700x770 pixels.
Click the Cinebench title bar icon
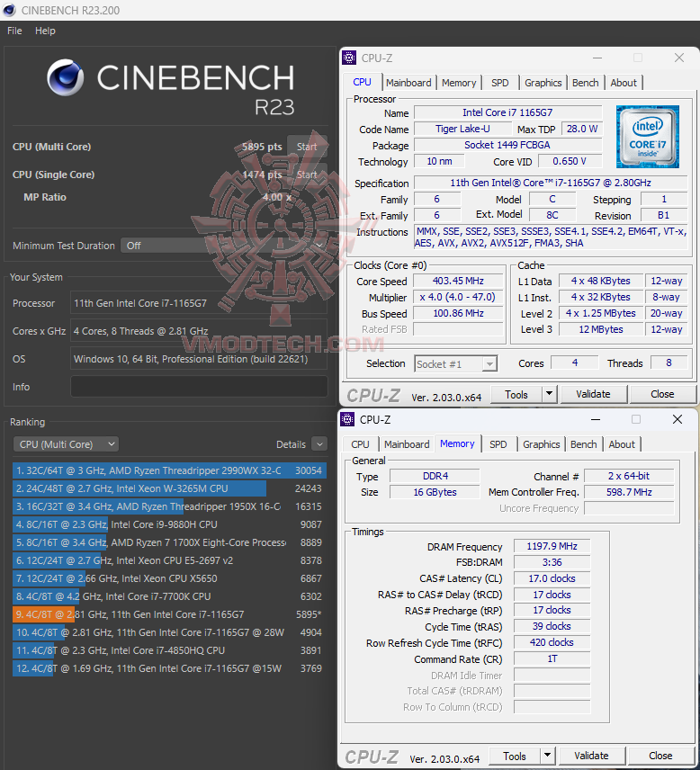click(9, 10)
